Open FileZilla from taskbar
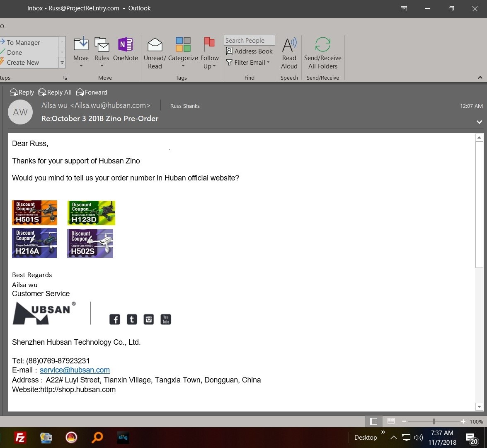Viewport: 487px width, 448px height. click(x=20, y=438)
